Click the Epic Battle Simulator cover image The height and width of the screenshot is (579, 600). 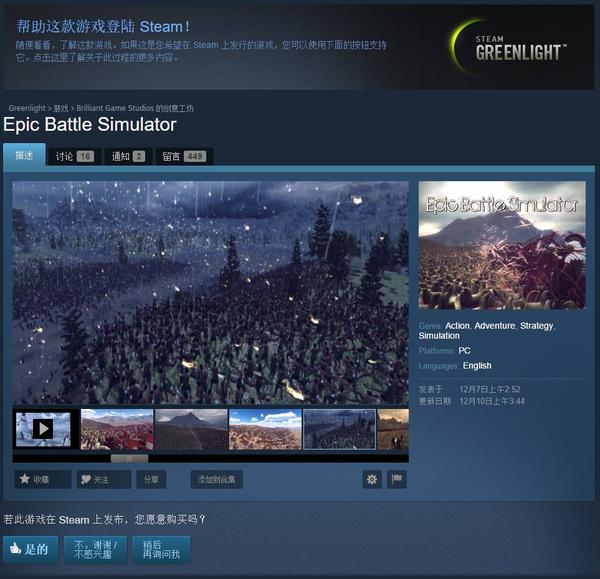tap(502, 245)
